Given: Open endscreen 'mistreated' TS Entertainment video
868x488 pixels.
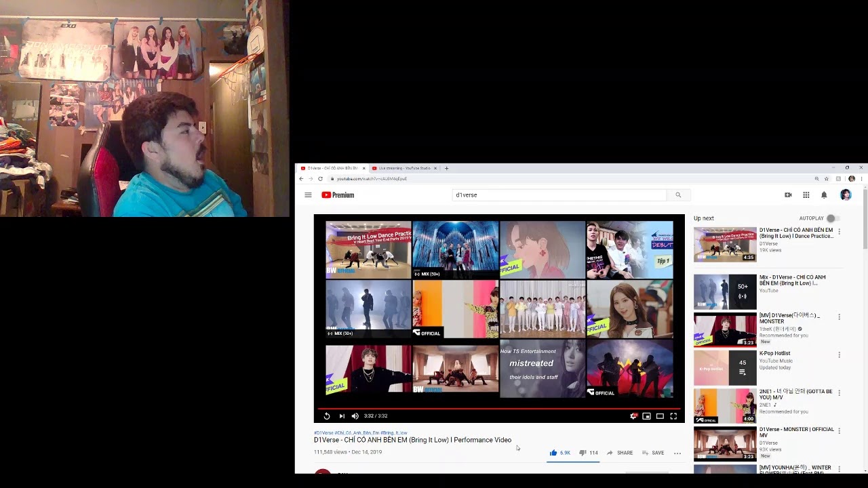Looking at the screenshot, I should coord(542,369).
